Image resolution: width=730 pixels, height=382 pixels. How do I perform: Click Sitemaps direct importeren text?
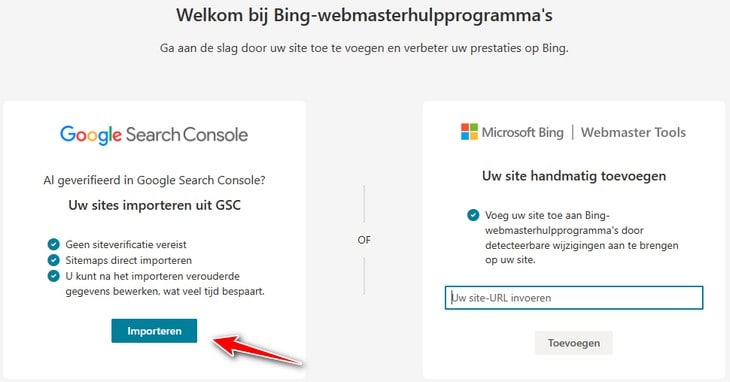(128, 260)
